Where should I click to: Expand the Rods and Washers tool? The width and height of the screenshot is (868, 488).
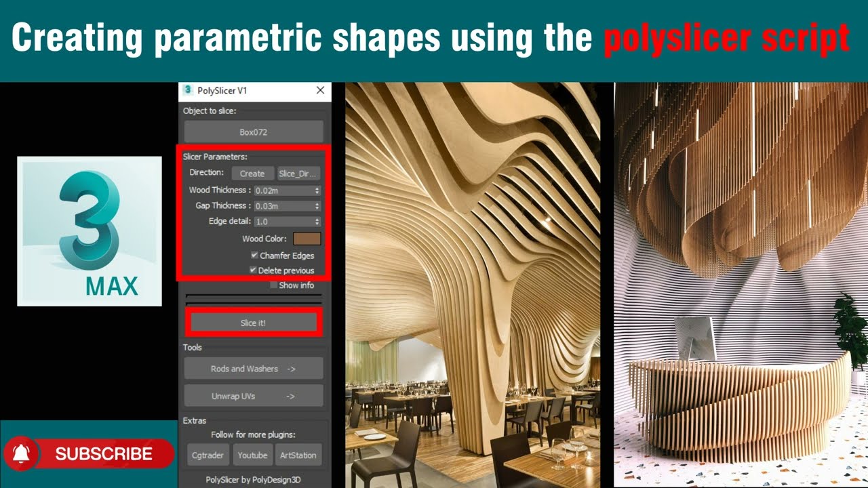coord(254,369)
